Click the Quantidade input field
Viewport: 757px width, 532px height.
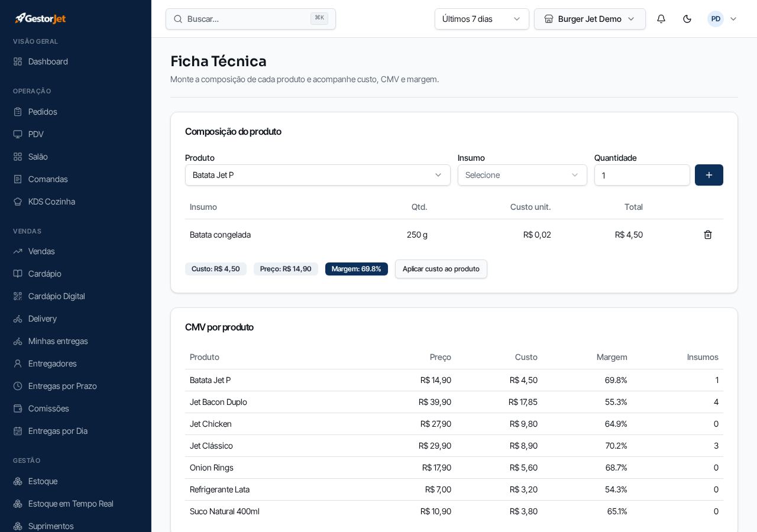click(x=642, y=175)
